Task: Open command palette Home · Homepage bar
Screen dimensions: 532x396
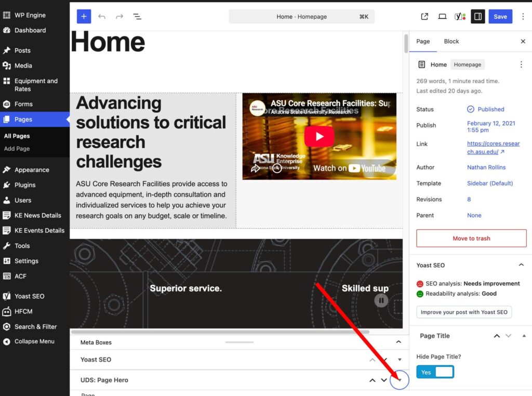Action: point(302,16)
